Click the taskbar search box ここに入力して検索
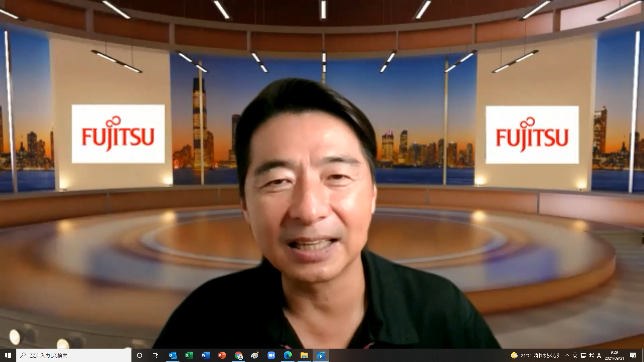Image resolution: width=644 pixels, height=362 pixels. (x=74, y=355)
